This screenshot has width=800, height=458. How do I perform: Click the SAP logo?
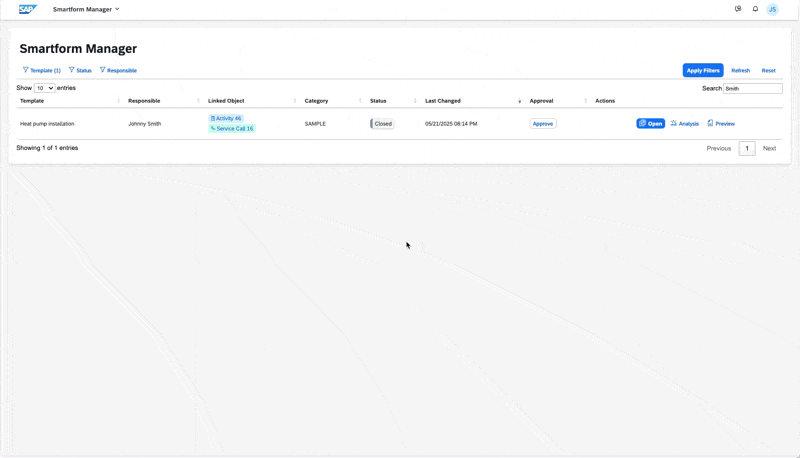(x=28, y=9)
